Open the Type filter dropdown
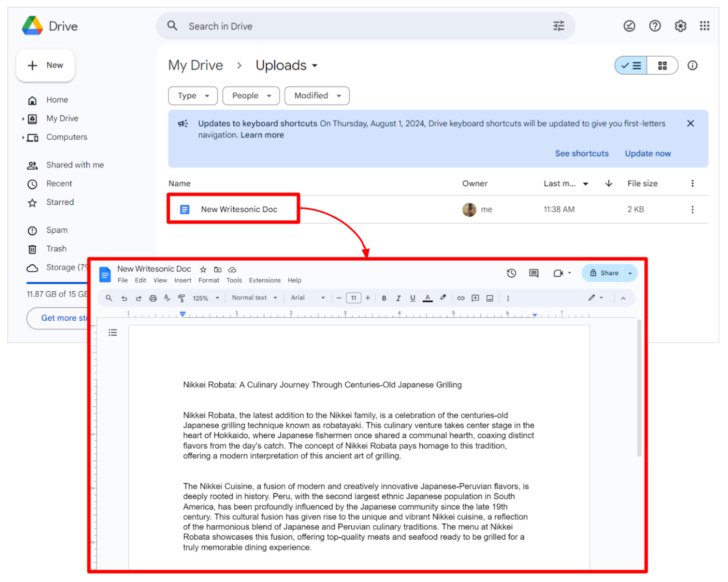The image size is (728, 582). (193, 96)
